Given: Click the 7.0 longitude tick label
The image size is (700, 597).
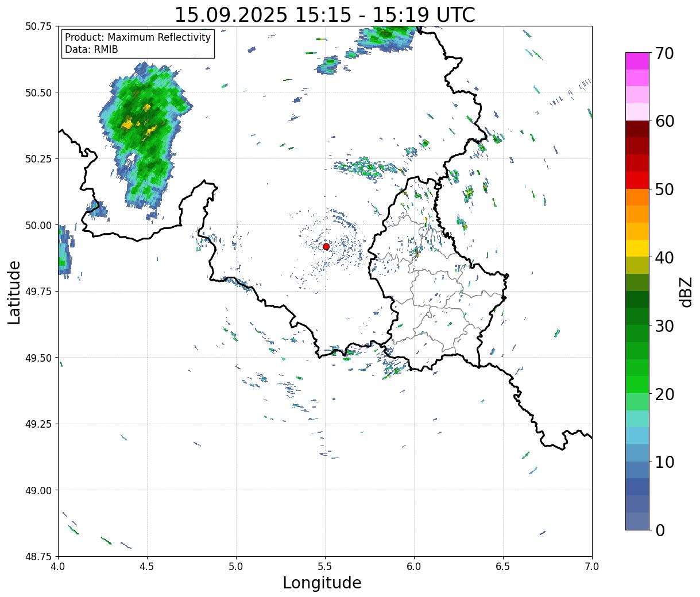Looking at the screenshot, I should click(x=592, y=567).
